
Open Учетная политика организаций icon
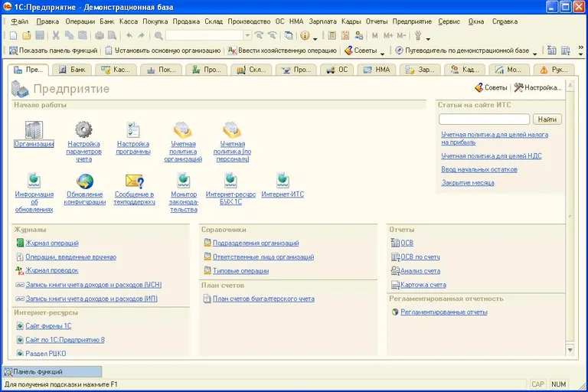click(183, 129)
